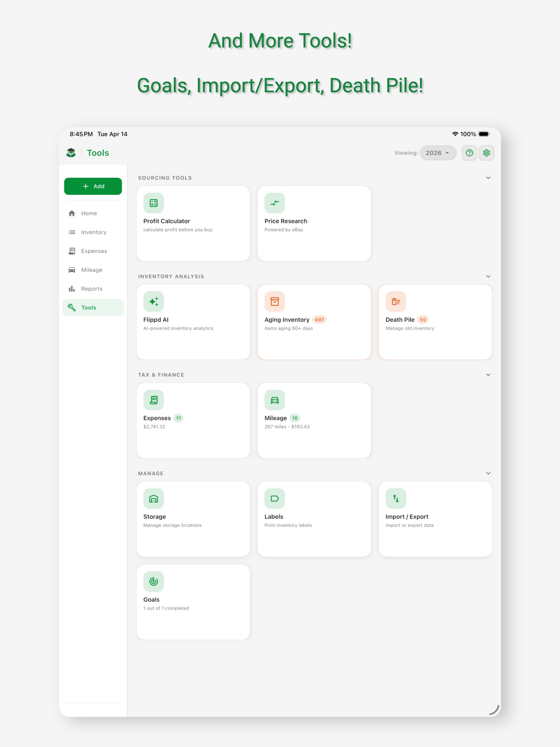The height and width of the screenshot is (747, 560).
Task: Tap the battery status icon
Action: [484, 134]
